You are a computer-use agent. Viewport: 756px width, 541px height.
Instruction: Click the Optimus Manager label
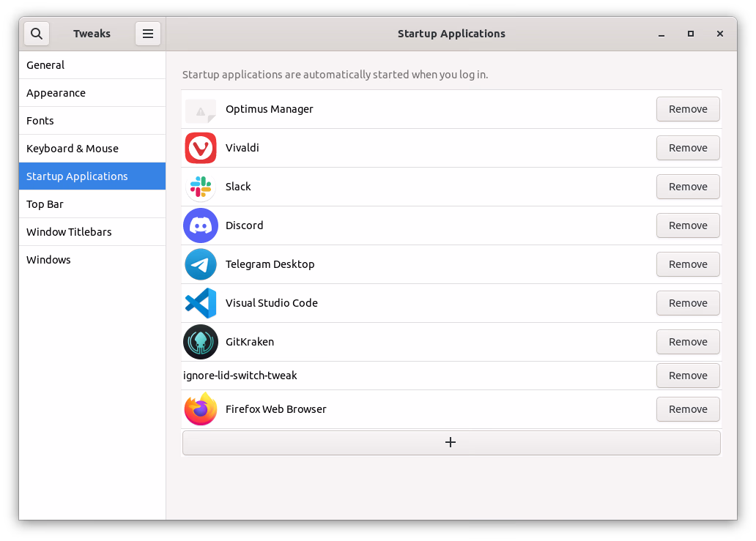click(x=269, y=109)
